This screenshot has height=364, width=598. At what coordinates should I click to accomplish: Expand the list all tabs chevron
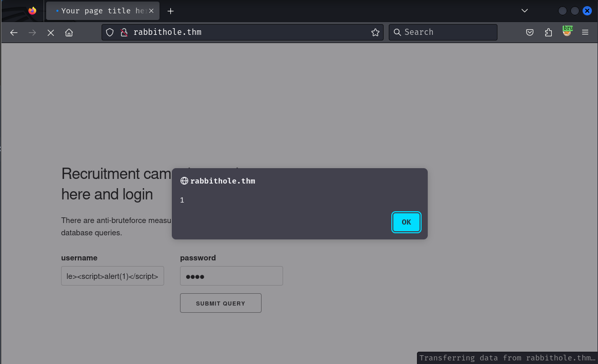525,11
